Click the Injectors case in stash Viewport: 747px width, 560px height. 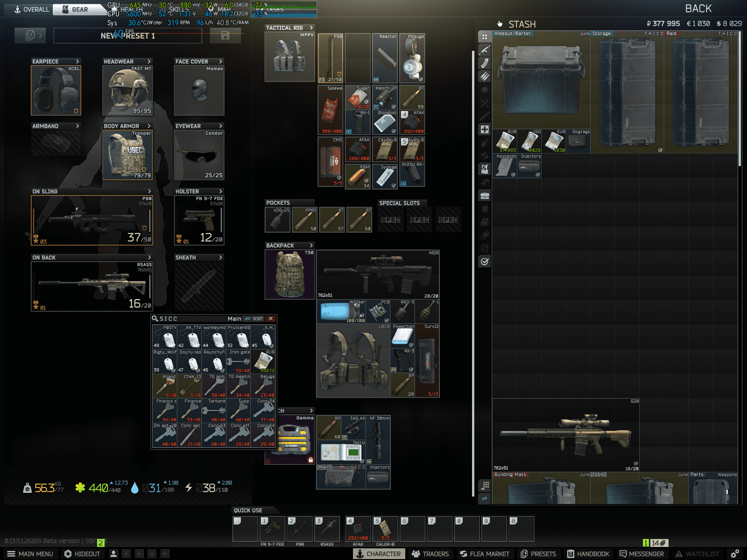pos(529,166)
